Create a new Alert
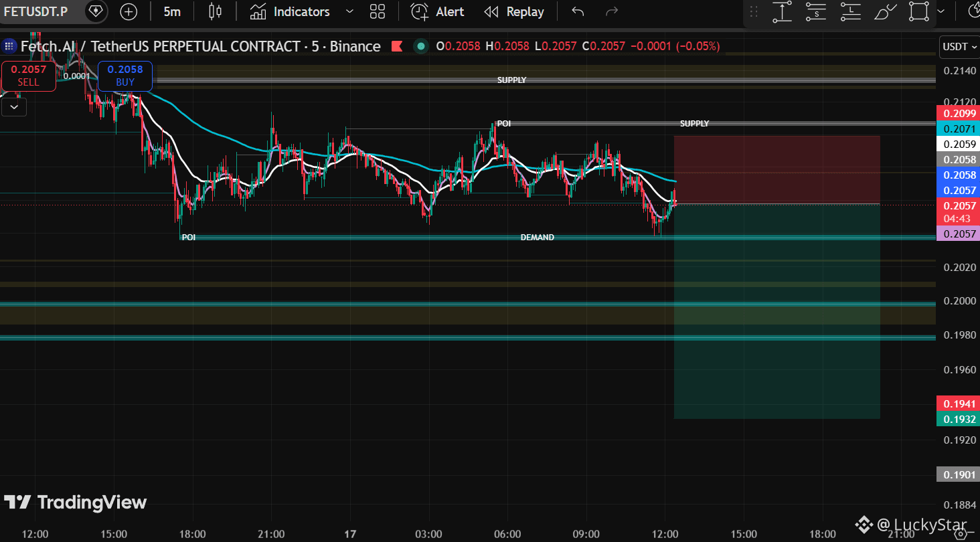The image size is (980, 542). coord(438,11)
